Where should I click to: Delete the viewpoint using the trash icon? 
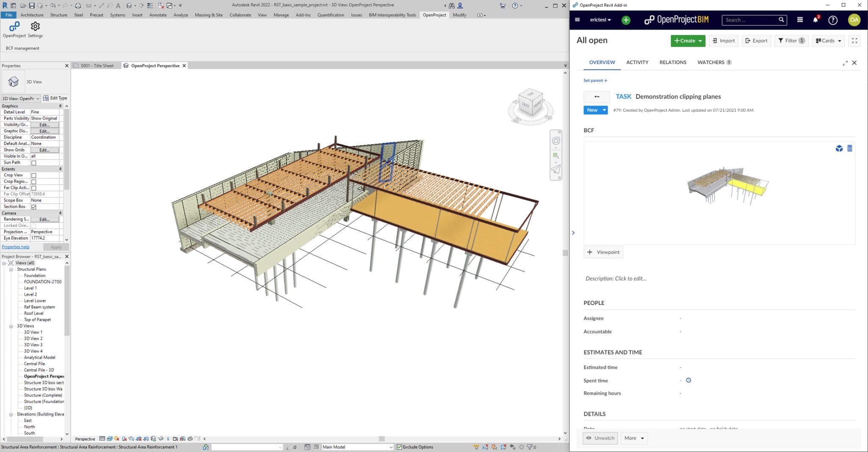point(850,148)
